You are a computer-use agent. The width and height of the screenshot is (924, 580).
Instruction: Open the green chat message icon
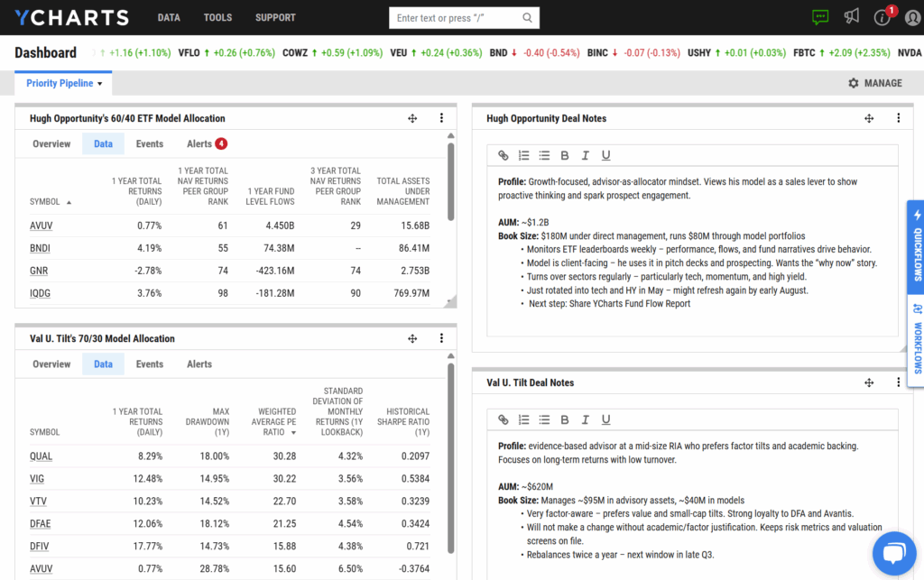[819, 17]
